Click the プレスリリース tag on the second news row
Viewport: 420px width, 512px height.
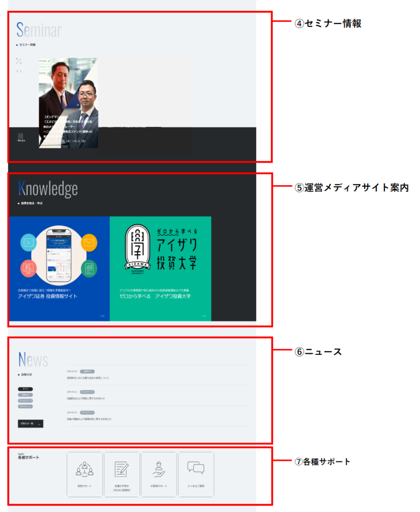[x=87, y=392]
